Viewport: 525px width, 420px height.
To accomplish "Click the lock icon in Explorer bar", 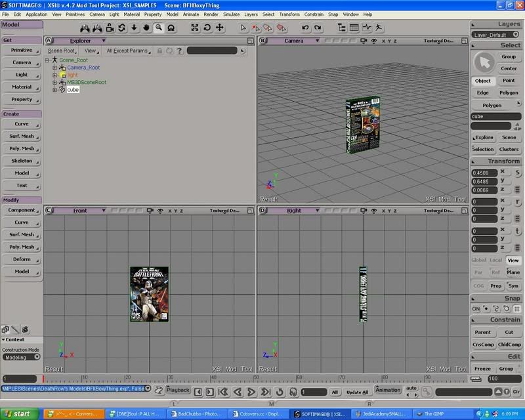I will (x=159, y=51).
